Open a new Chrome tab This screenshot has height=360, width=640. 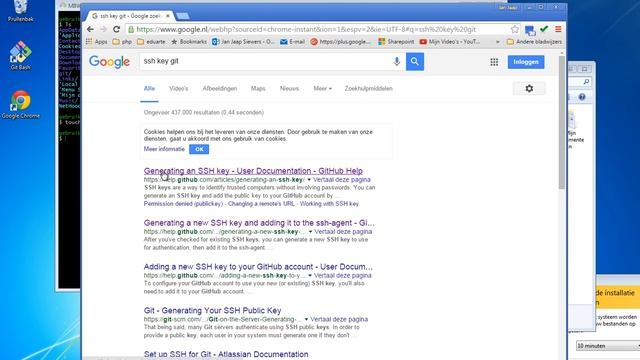[x=182, y=16]
